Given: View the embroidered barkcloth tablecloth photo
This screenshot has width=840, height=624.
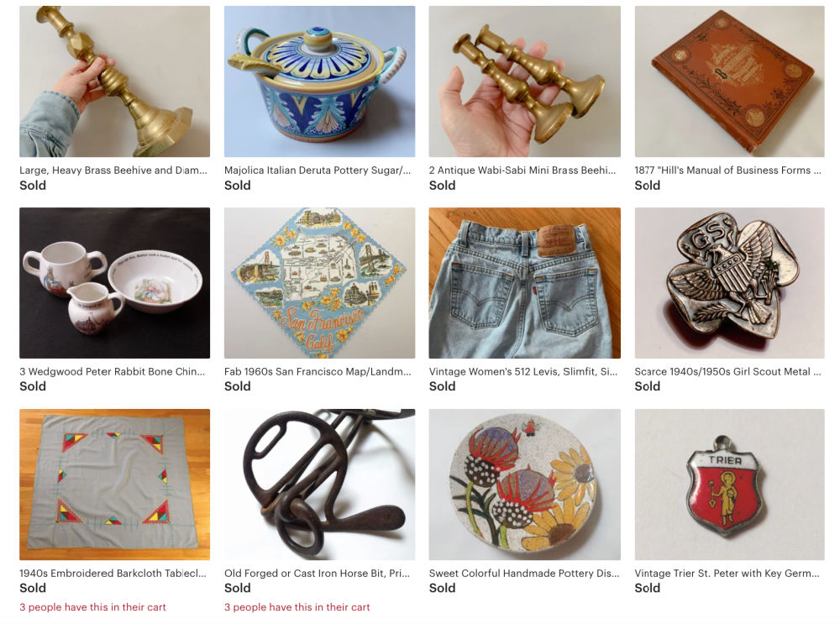Looking at the screenshot, I should click(114, 485).
